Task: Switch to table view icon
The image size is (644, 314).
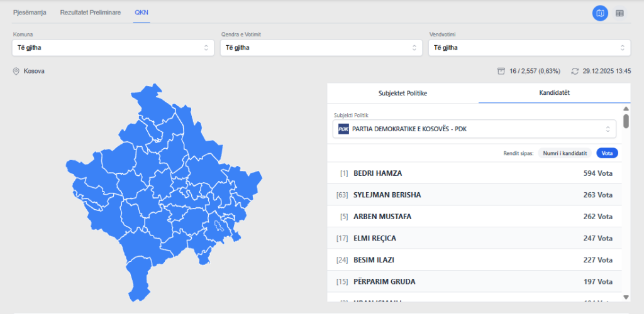Action: [x=619, y=13]
